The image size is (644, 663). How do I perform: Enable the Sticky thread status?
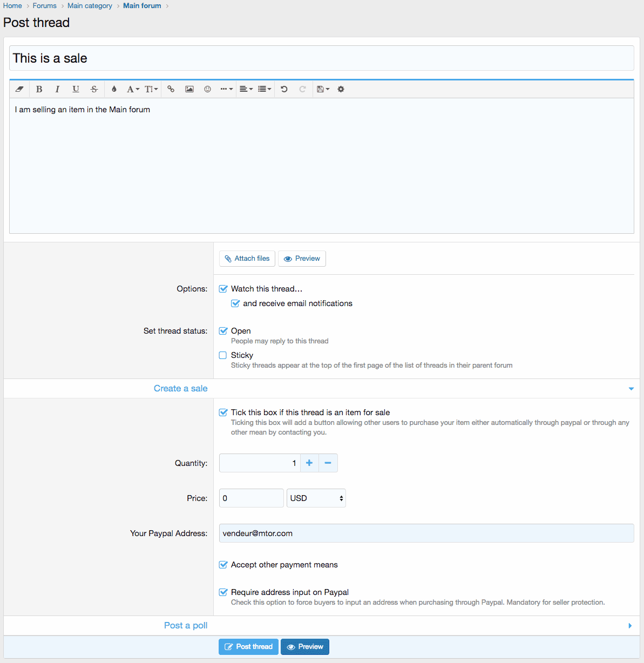coord(223,355)
